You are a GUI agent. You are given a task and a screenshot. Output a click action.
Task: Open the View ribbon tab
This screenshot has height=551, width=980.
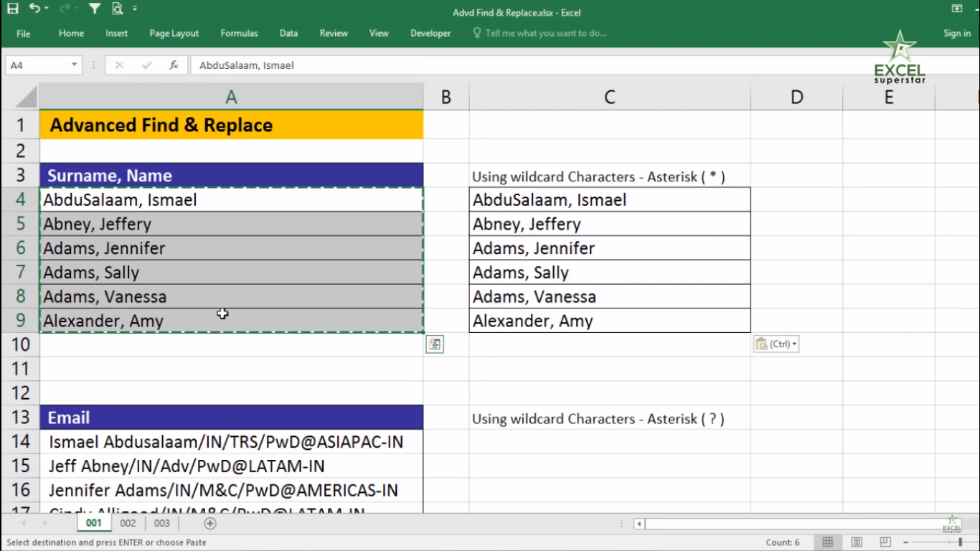point(379,33)
